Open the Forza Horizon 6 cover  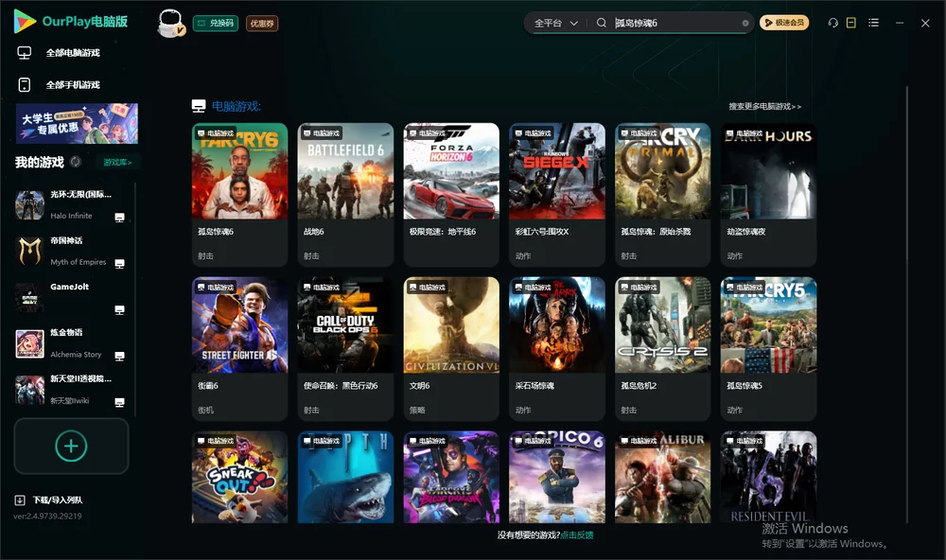[451, 171]
